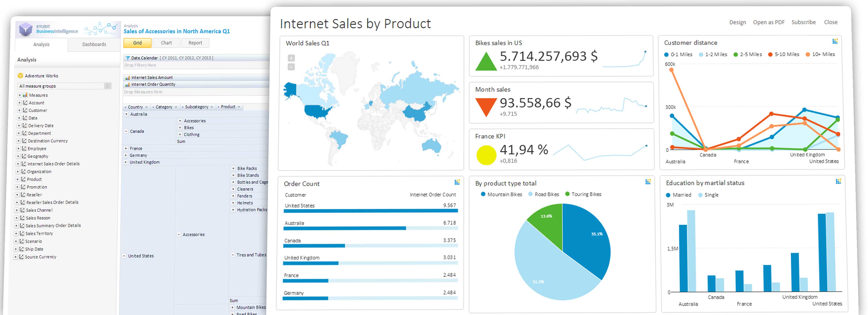The width and height of the screenshot is (868, 315).
Task: Open grid options on Education by martial status widget
Action: (838, 181)
